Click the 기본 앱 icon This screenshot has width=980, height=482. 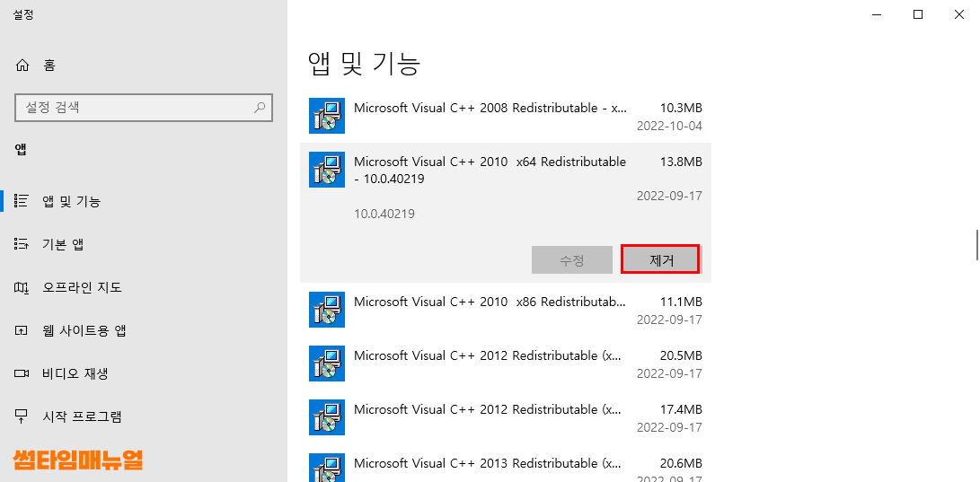point(22,244)
